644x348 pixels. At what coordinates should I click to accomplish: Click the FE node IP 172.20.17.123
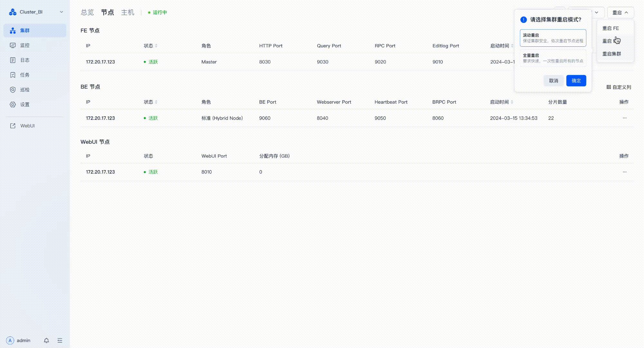pos(100,62)
